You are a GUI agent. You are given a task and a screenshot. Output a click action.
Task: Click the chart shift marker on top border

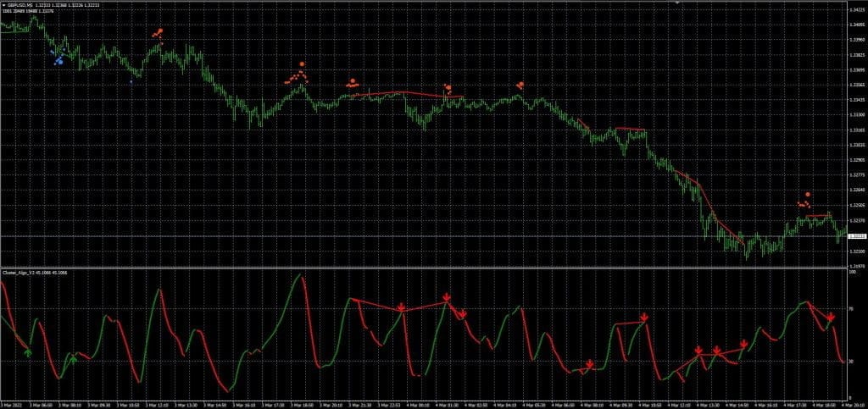tap(676, 3)
